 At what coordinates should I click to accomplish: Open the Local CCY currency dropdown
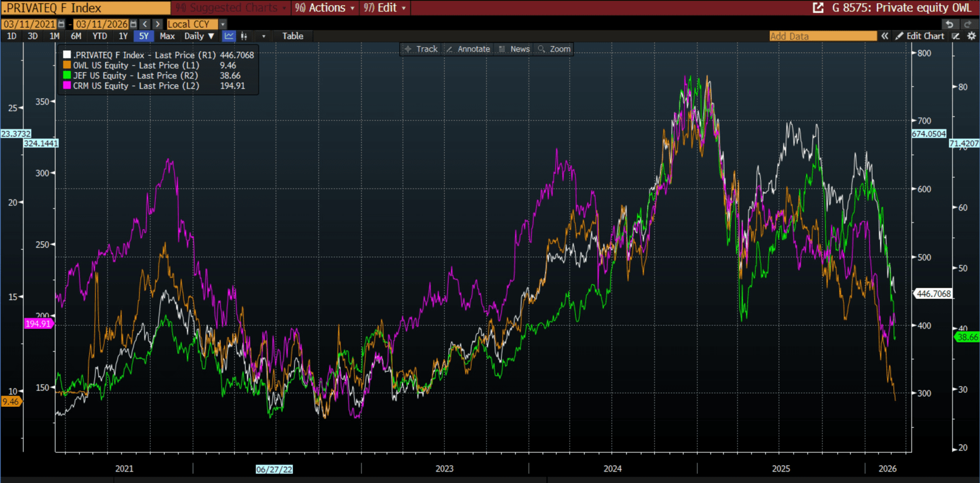tap(222, 24)
